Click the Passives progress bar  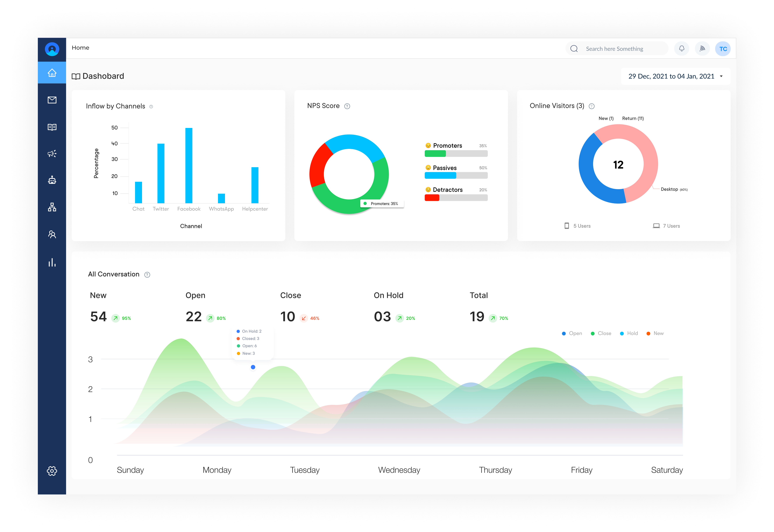[x=456, y=175]
